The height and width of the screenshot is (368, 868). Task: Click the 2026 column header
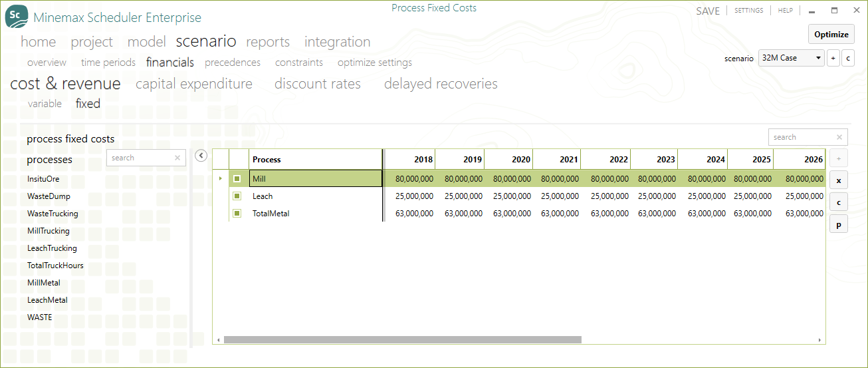[800, 159]
